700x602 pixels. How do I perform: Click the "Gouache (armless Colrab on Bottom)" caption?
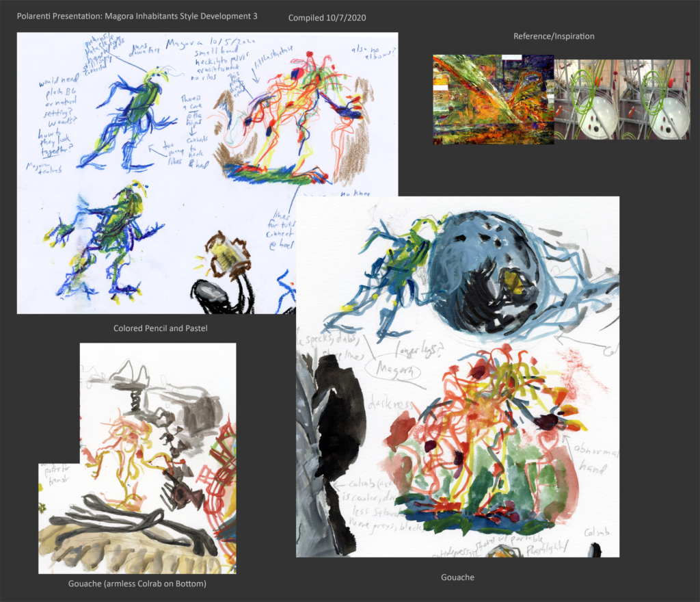(x=137, y=584)
